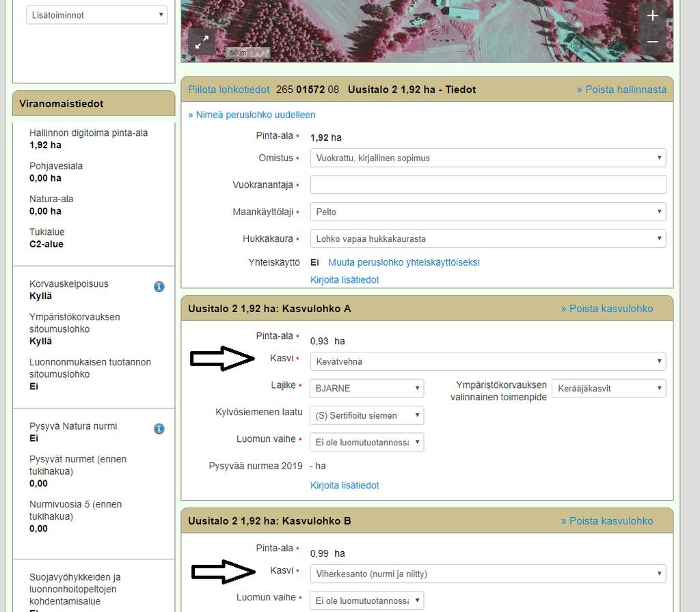Click Kirjoita lisätiedot in Kasvulohko A
Viewport: 700px width, 612px height.
click(x=345, y=486)
